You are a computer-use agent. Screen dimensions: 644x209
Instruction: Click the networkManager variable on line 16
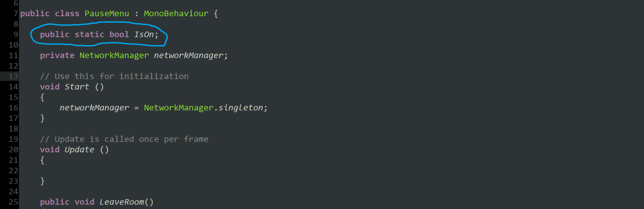[94, 108]
